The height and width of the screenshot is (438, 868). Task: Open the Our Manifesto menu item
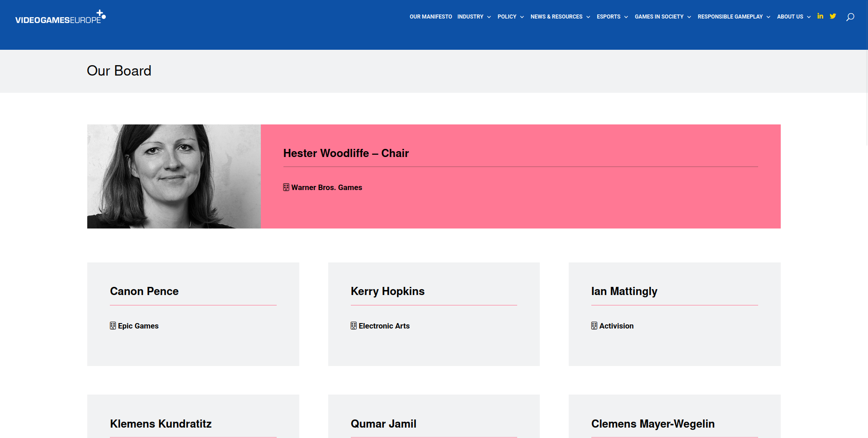[431, 17]
